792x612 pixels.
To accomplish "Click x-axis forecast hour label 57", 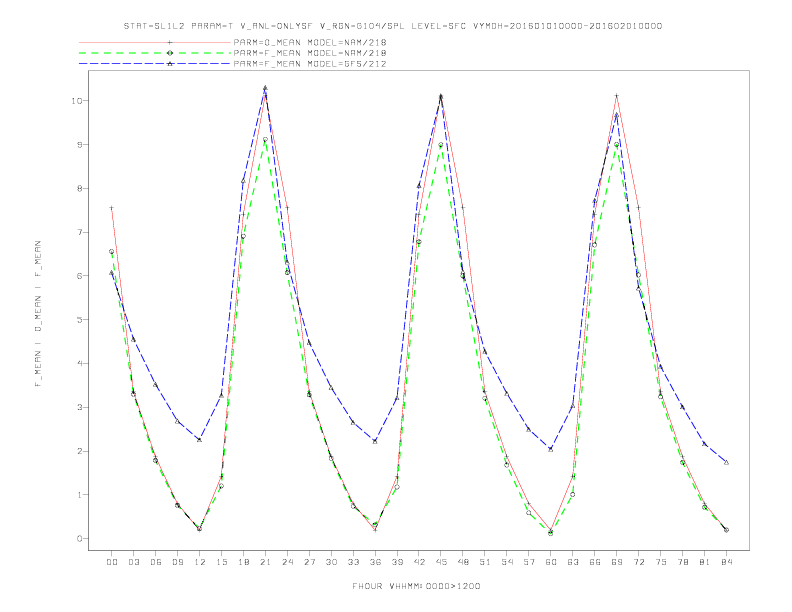I will (529, 562).
